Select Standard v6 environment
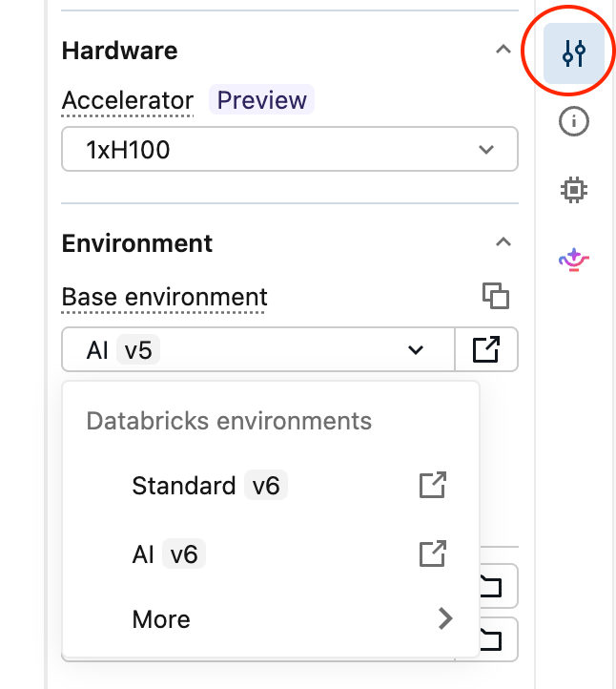The image size is (616, 689). 271,485
